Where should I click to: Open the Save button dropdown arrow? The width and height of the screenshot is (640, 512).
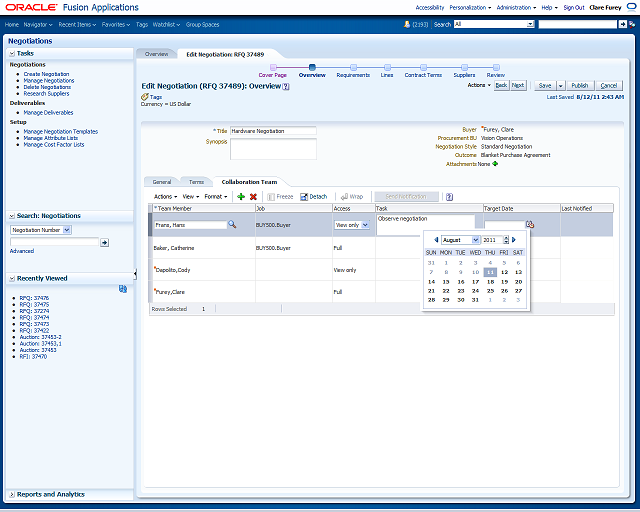click(560, 86)
